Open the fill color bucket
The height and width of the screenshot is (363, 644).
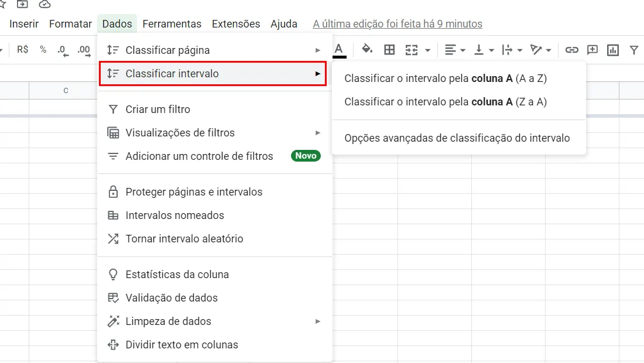(x=366, y=50)
